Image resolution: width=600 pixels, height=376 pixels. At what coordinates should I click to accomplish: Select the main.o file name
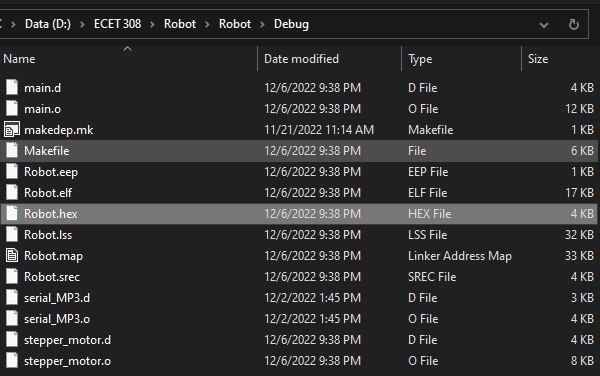click(42, 109)
